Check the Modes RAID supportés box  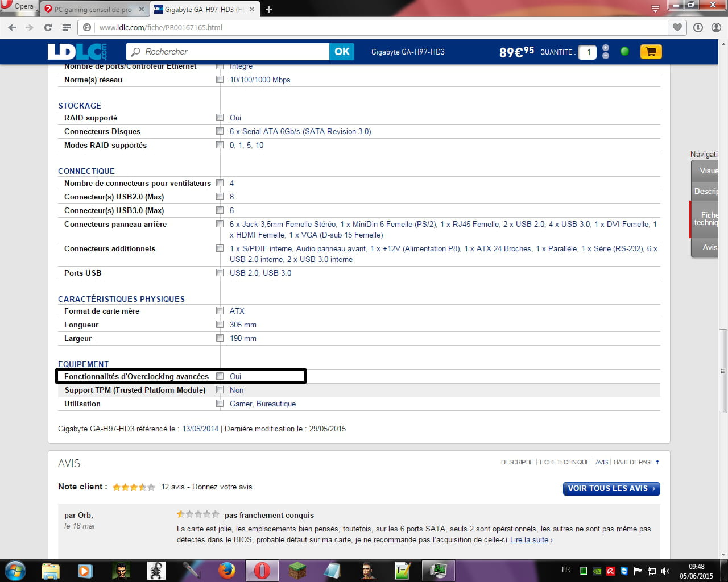220,145
